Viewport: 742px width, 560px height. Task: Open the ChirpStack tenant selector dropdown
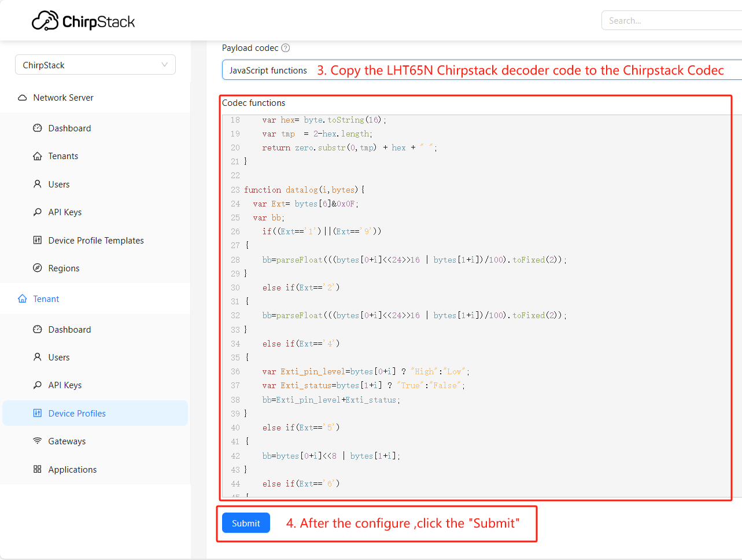tap(95, 65)
